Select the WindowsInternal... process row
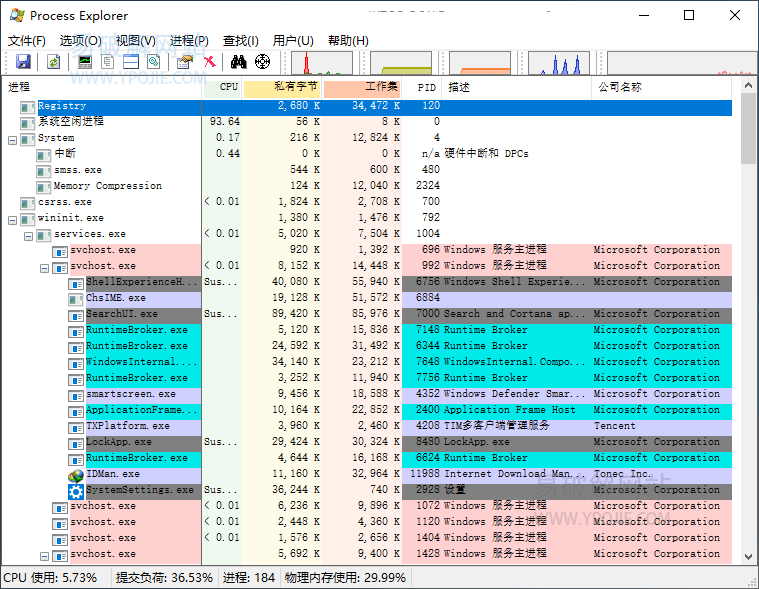Screen dimensions: 759x589 (x=368, y=362)
